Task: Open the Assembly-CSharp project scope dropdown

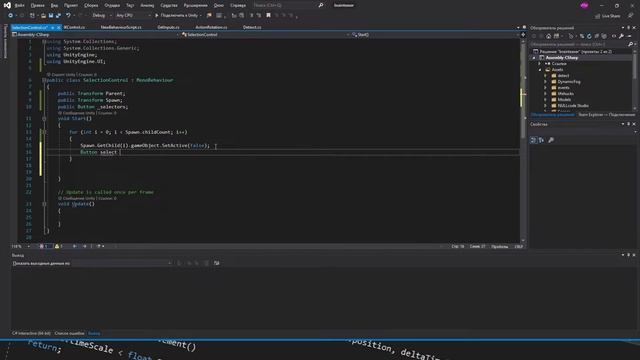Action: [96, 35]
